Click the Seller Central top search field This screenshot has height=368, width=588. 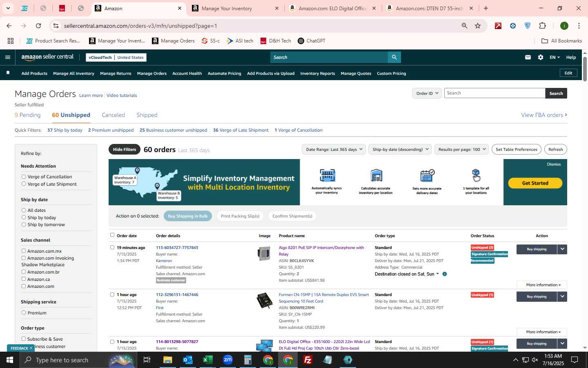point(329,57)
